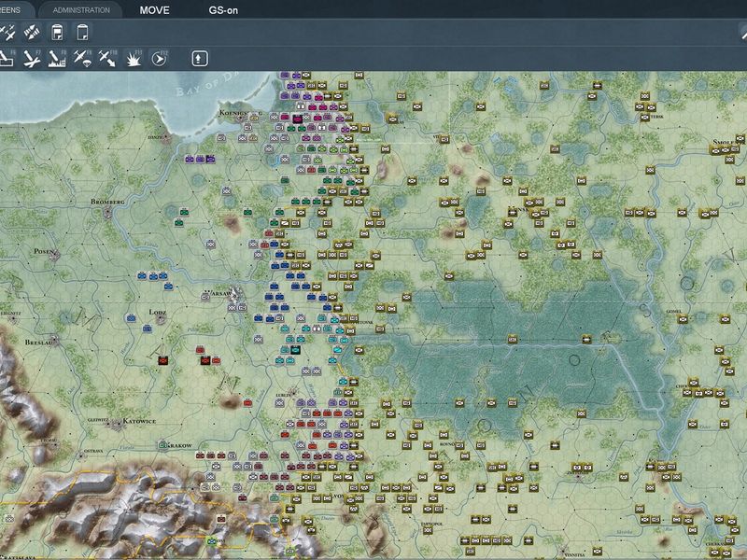Click the unit counter icon with flag
Viewport: 747px width, 560px height.
point(57,33)
